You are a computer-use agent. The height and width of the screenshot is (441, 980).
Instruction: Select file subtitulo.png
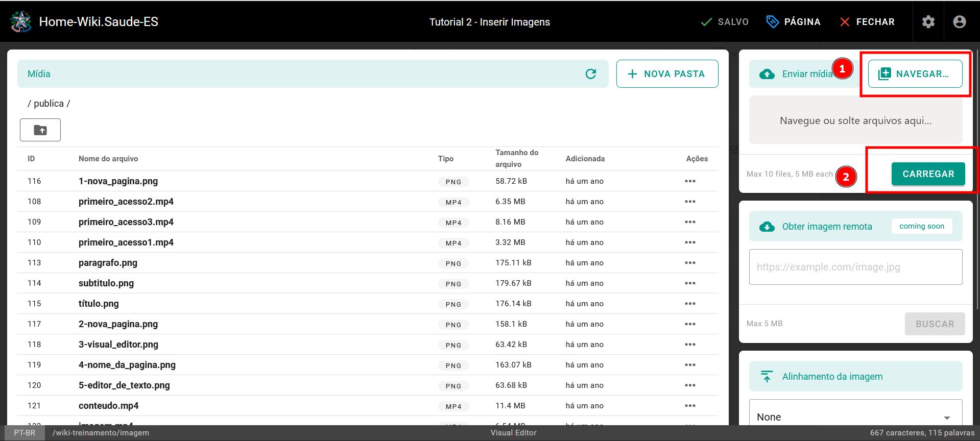(106, 283)
